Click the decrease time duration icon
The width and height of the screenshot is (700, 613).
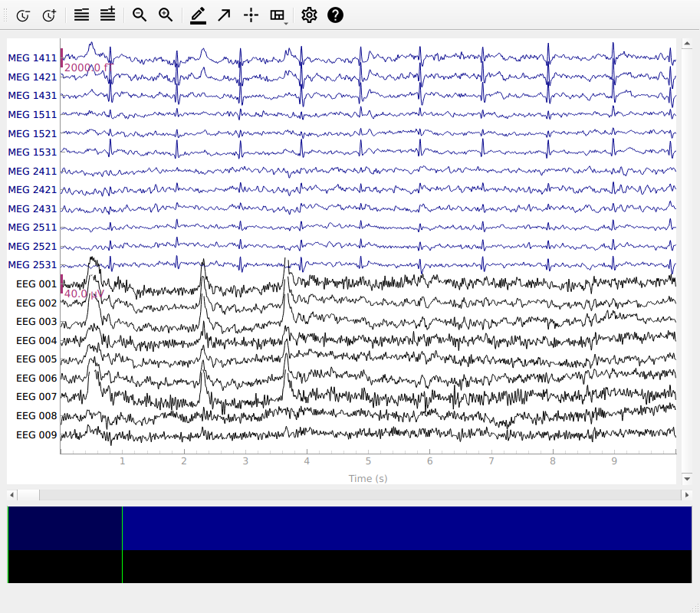tap(23, 15)
